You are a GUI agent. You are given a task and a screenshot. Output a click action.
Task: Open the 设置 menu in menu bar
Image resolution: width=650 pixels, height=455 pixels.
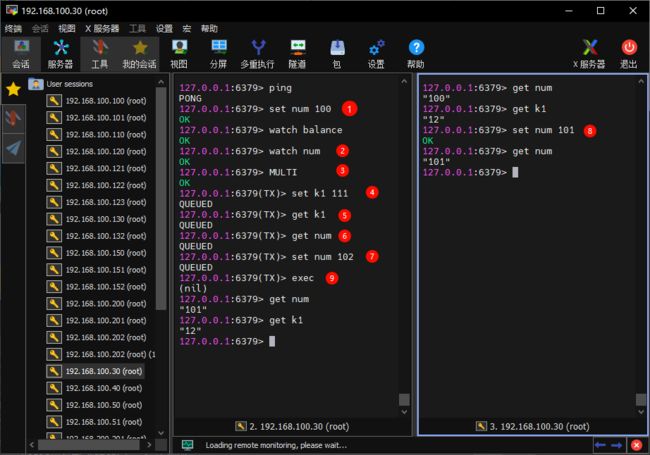pos(164,29)
